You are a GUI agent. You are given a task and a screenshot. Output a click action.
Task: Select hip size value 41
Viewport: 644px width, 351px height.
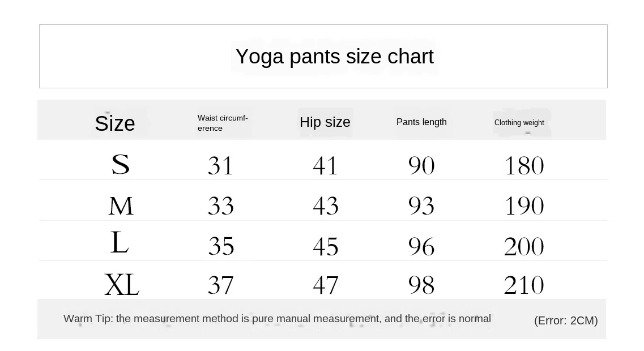pos(325,166)
